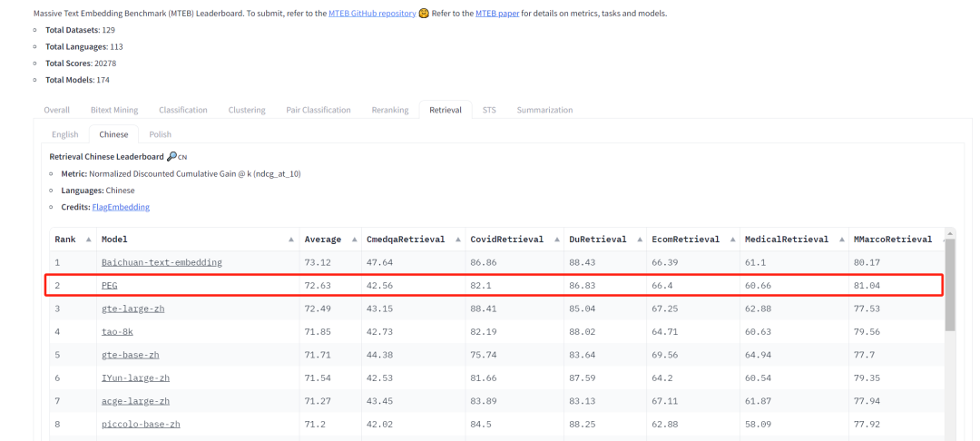Click the Retrieval Chinese Leaderboard heading

tap(118, 157)
